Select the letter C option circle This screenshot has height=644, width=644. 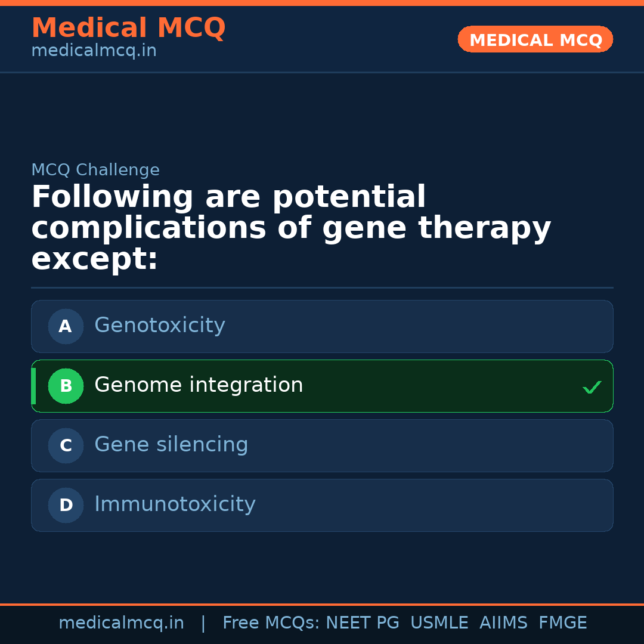(66, 445)
